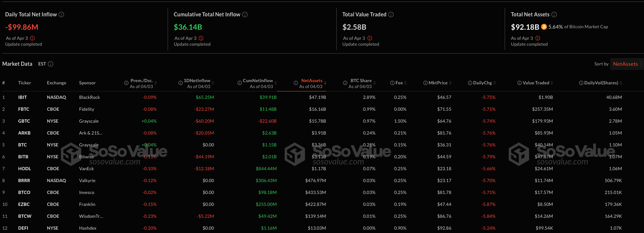Click Fidelity sponsor cell
Image resolution: width=644 pixels, height=233 pixels.
[87, 109]
